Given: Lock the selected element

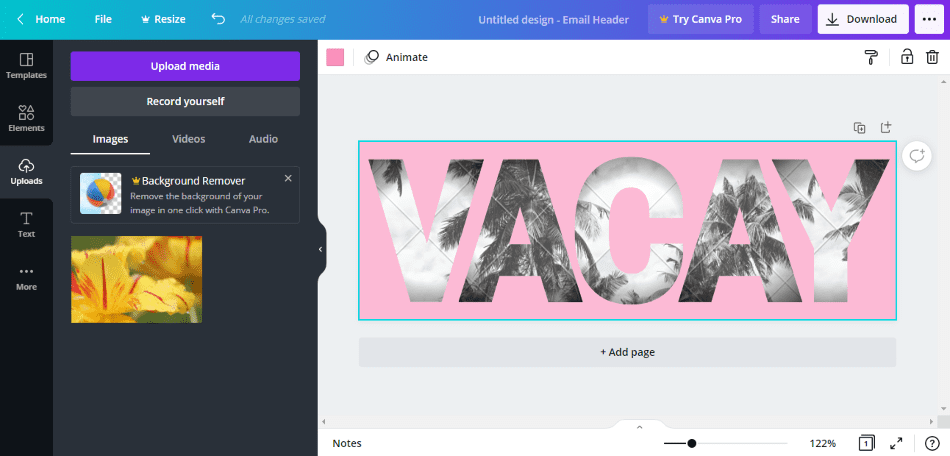Looking at the screenshot, I should point(906,57).
